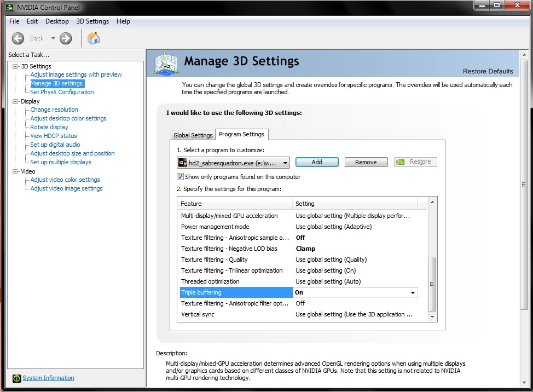Collapse the 3D Settings tree node

15,66
